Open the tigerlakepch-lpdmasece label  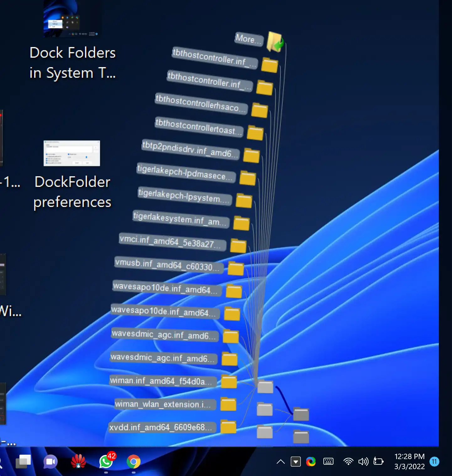[186, 173]
